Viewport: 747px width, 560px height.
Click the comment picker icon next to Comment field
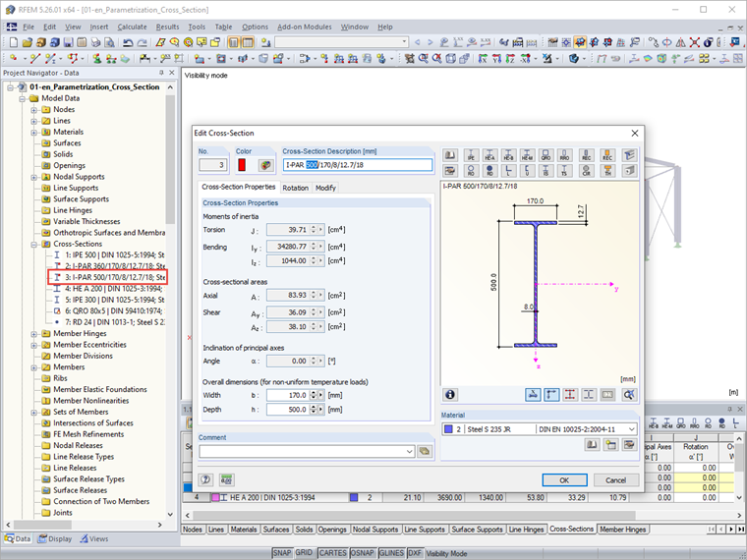pyautogui.click(x=425, y=451)
